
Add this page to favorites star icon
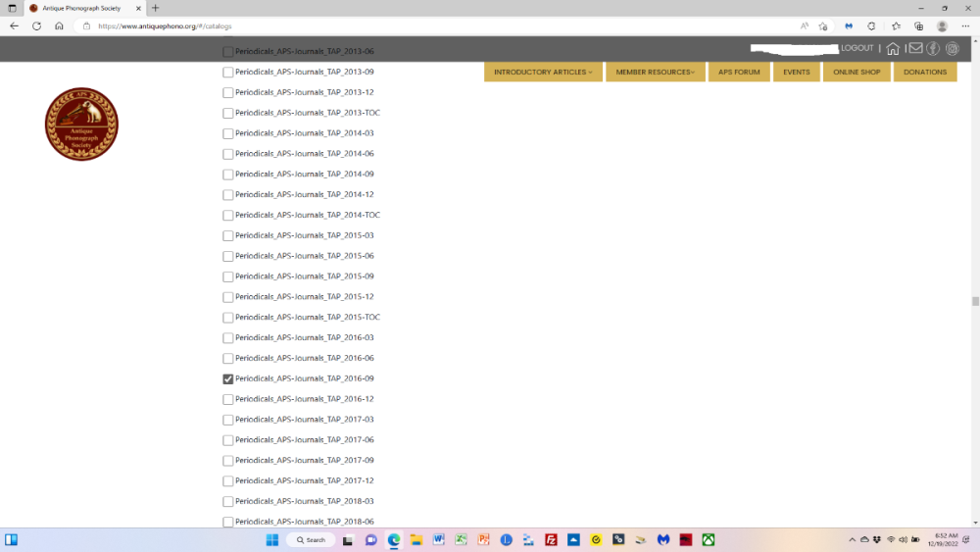(x=823, y=26)
